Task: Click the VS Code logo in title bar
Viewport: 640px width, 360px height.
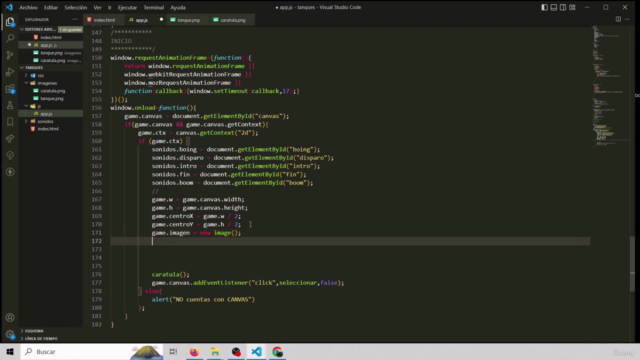Action: (x=9, y=7)
